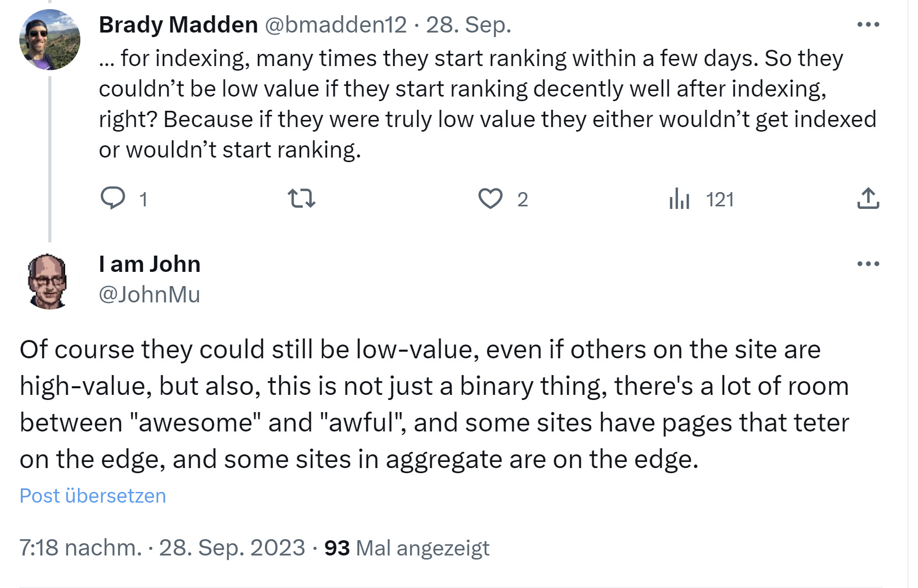
Task: Click the 121 views count on Brady's post
Action: coord(720,199)
